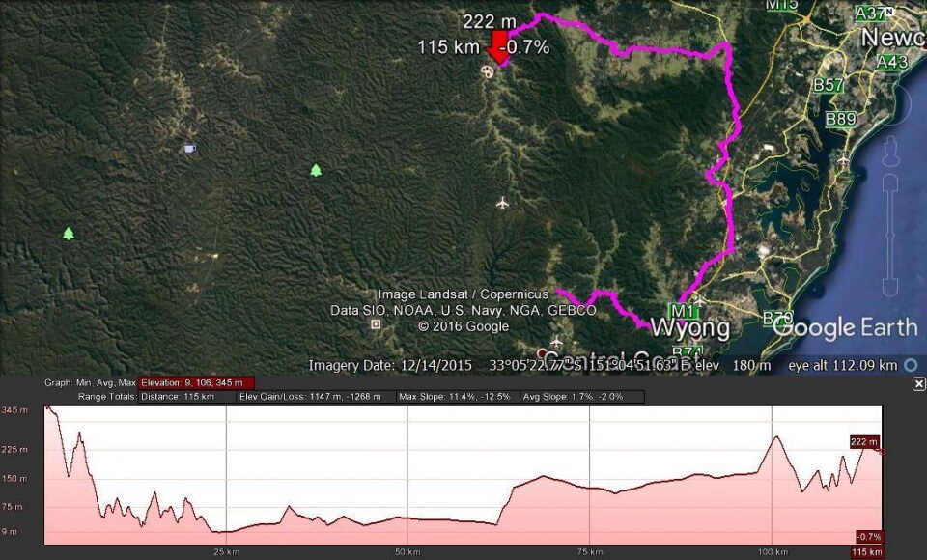Click the zoom slider on the map
The height and width of the screenshot is (560, 927).
tap(890, 235)
